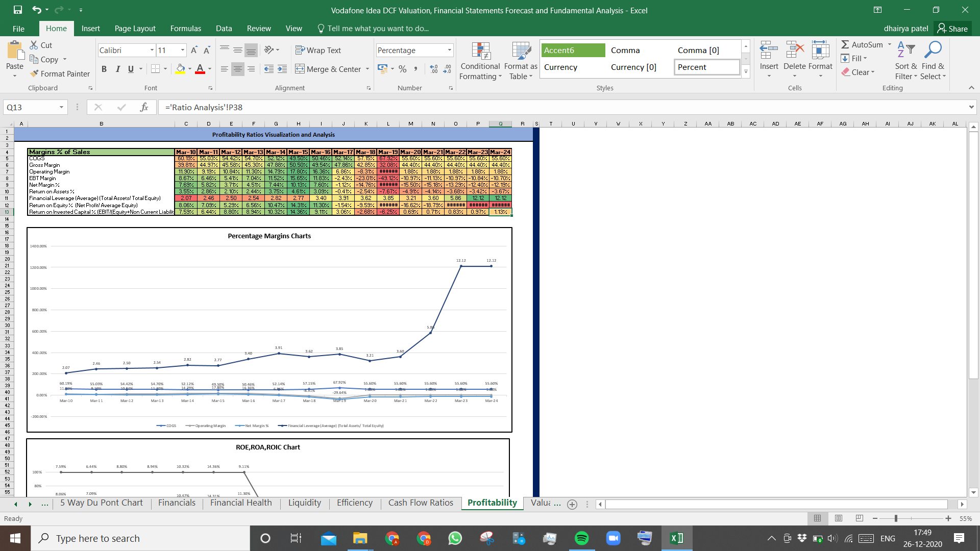Go to the Liquidity sheet tab
Screen dimensions: 980x551
pyautogui.click(x=305, y=503)
